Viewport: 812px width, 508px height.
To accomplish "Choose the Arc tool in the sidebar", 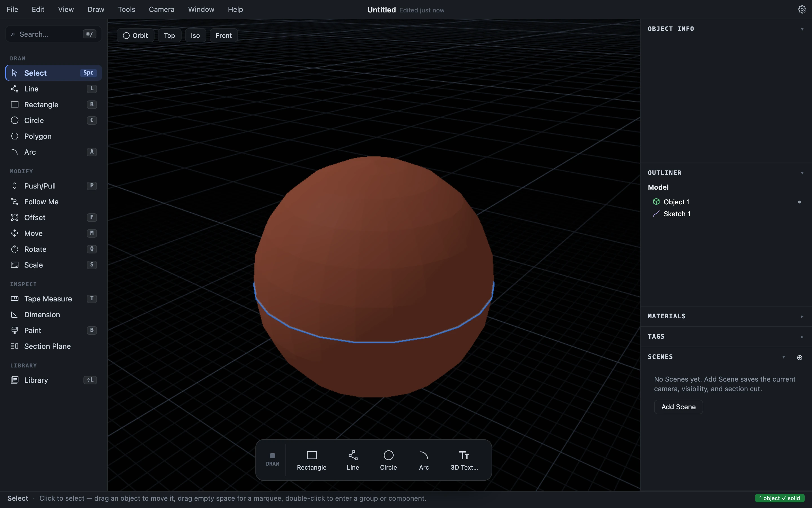I will coord(54,152).
